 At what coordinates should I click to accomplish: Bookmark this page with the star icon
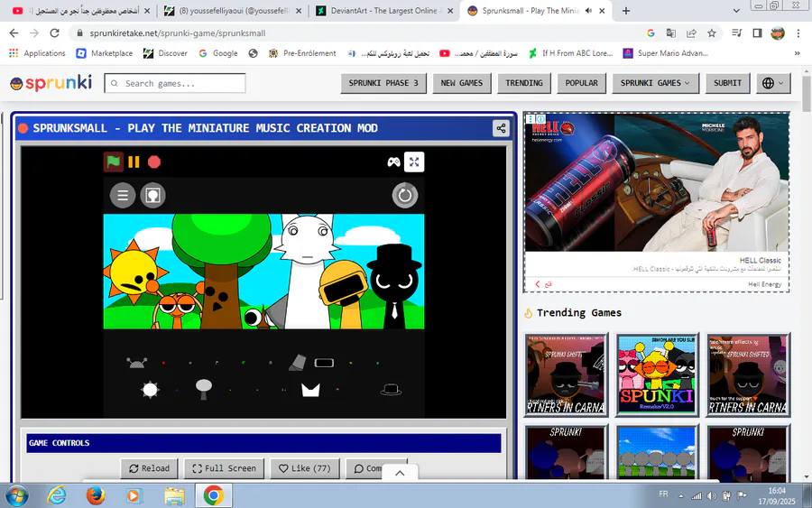712,33
